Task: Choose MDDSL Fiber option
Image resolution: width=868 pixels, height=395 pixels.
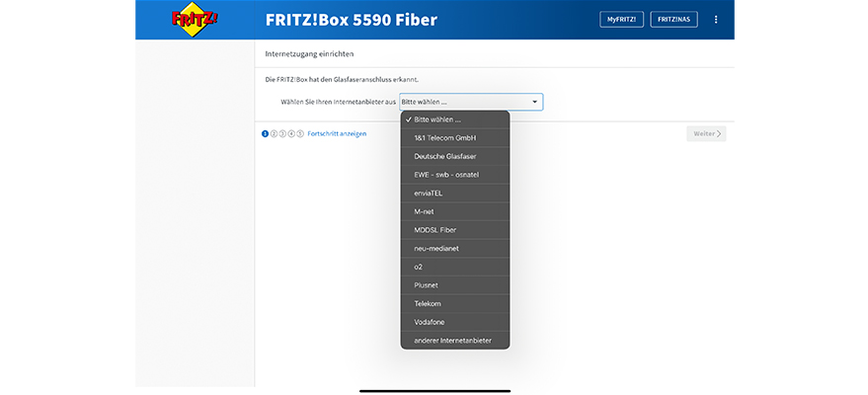Action: pos(454,230)
